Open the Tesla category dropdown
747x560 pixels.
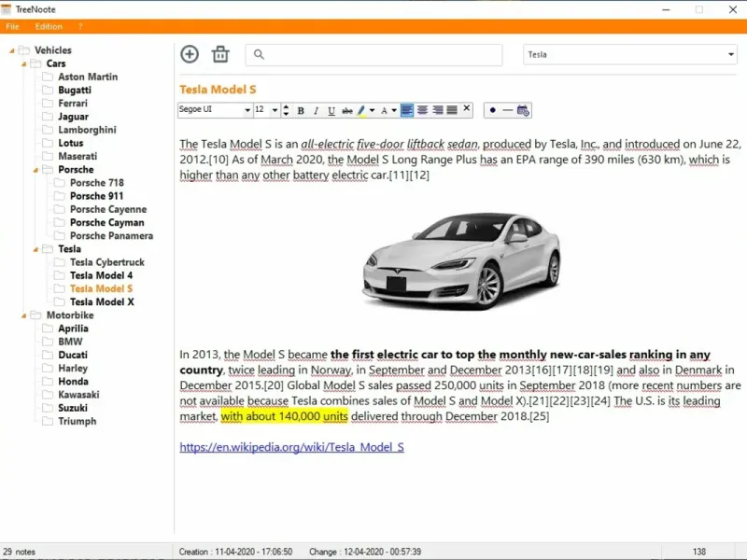tap(730, 55)
